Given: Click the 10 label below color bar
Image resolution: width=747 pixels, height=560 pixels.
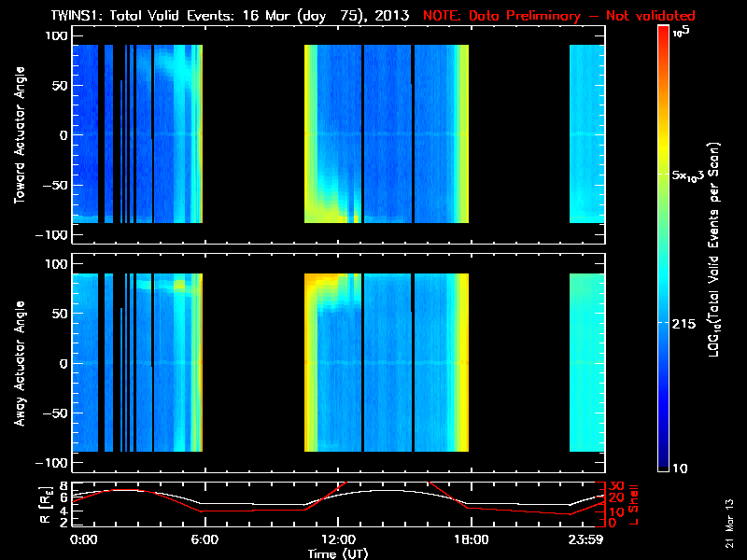Looking at the screenshot, I should click(682, 467).
